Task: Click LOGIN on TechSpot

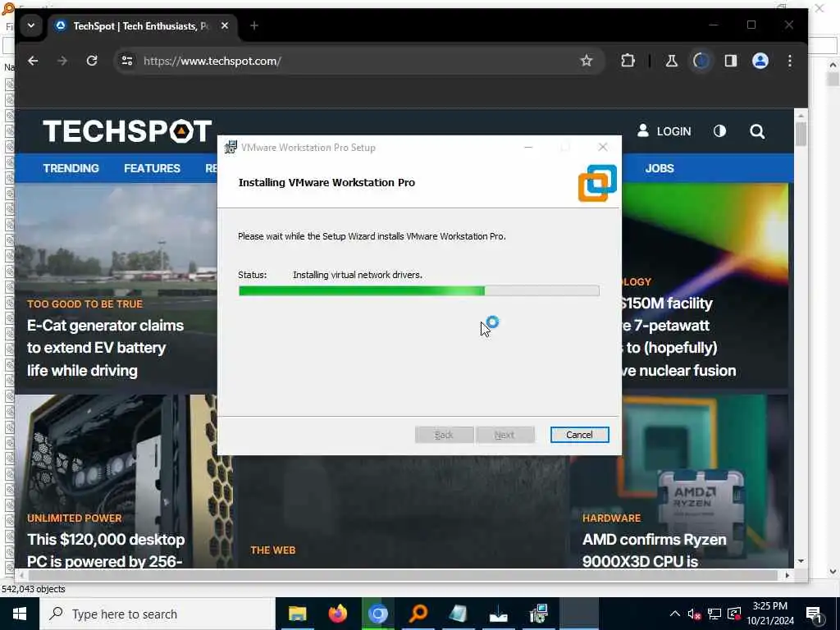Action: pos(664,131)
